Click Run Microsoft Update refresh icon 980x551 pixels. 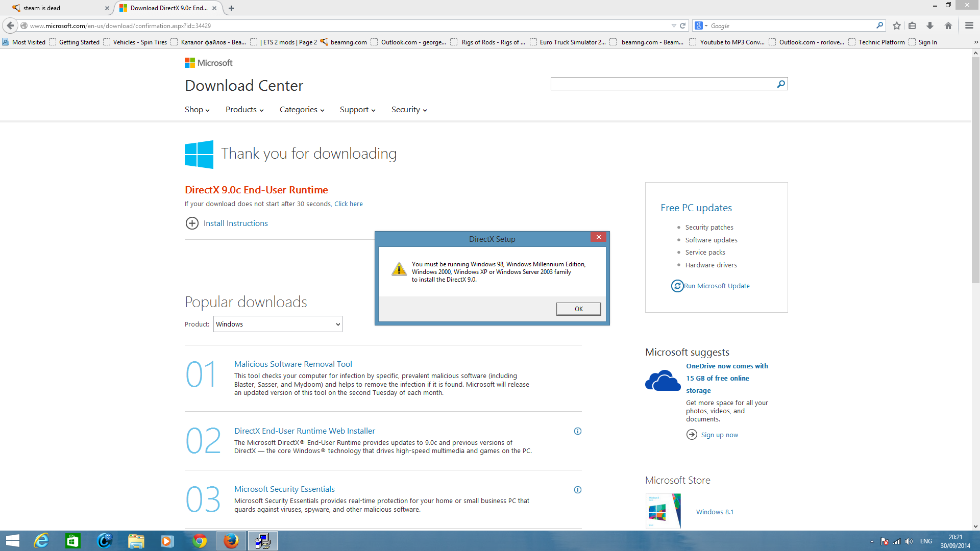677,286
